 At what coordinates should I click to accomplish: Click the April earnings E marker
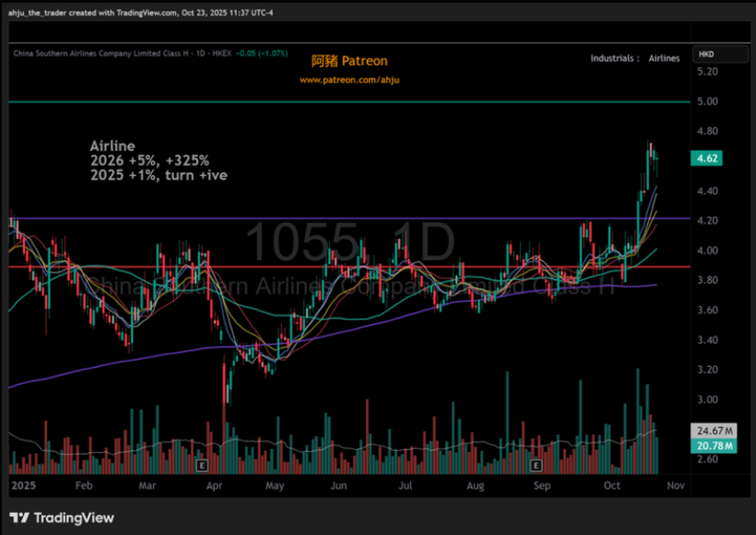pyautogui.click(x=202, y=466)
